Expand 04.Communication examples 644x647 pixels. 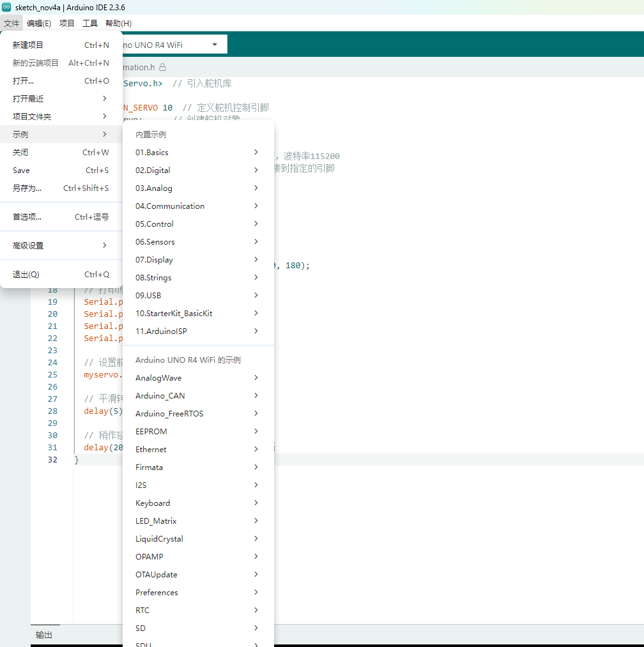198,206
